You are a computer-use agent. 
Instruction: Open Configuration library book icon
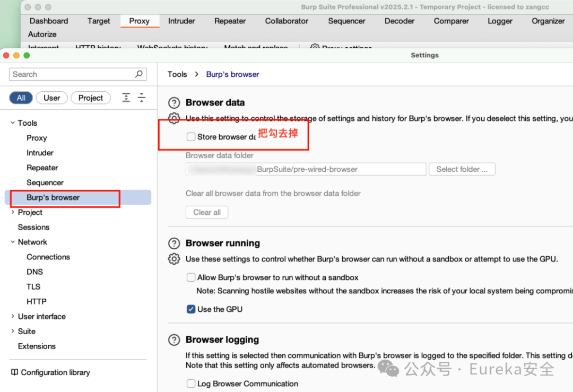pyautogui.click(x=14, y=372)
